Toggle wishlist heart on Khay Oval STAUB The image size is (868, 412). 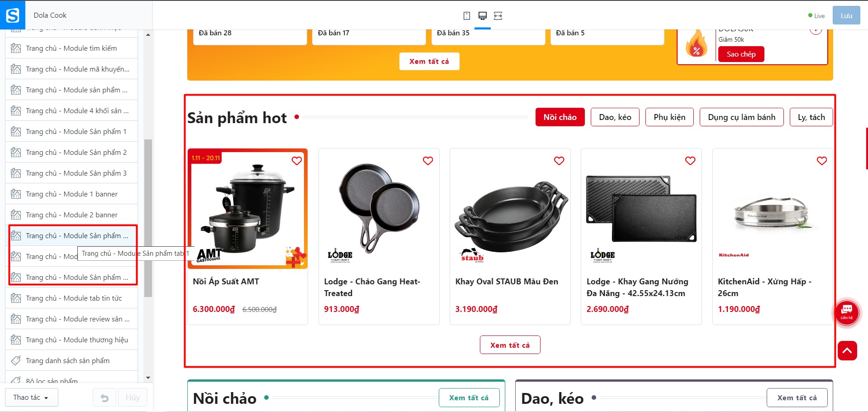(559, 161)
